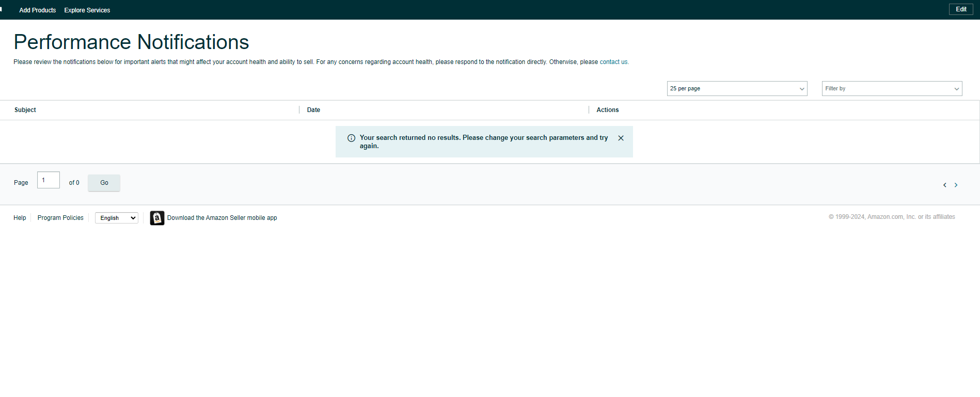Click the Subject column header
The height and width of the screenshot is (397, 980).
pos(25,110)
